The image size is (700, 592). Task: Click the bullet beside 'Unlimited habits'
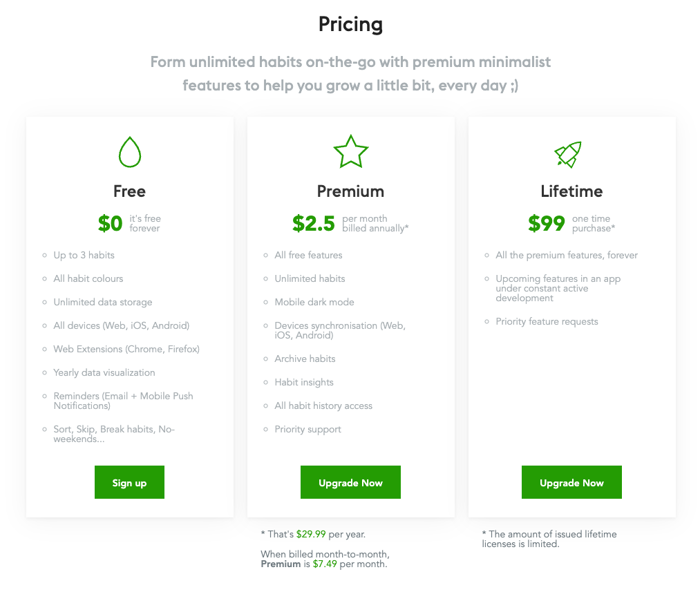click(x=267, y=278)
